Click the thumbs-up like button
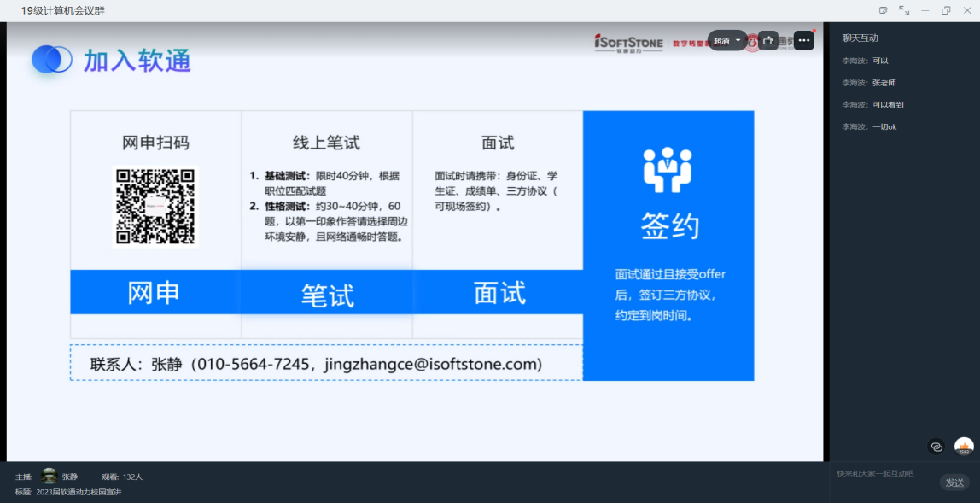Image resolution: width=980 pixels, height=503 pixels. point(964,447)
